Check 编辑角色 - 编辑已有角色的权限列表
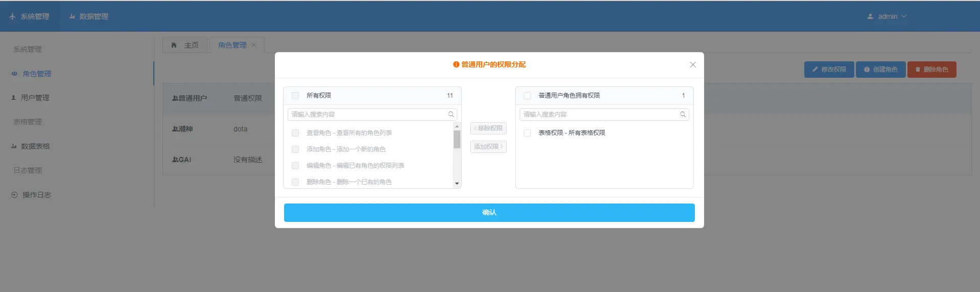 (295, 166)
